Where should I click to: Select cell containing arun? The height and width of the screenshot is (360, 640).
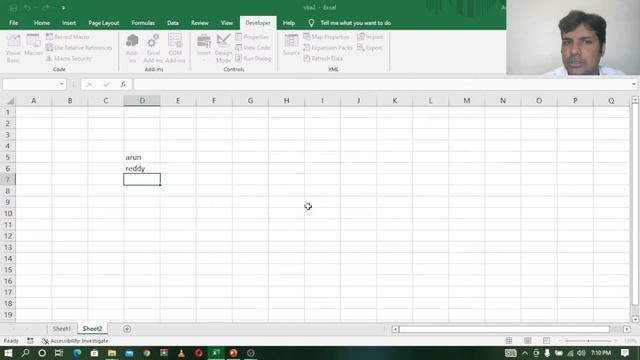click(142, 157)
